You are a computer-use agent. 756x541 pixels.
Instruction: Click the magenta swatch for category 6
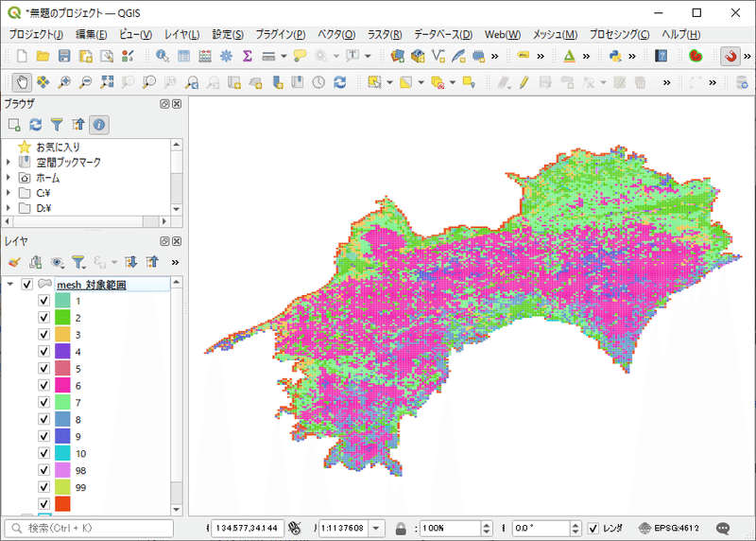pyautogui.click(x=63, y=386)
